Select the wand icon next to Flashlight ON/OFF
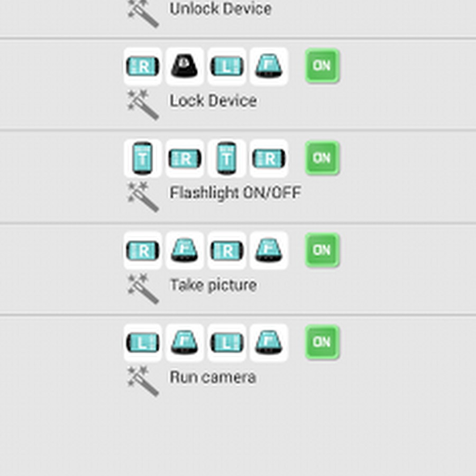This screenshot has height=476, width=476. pos(143,196)
